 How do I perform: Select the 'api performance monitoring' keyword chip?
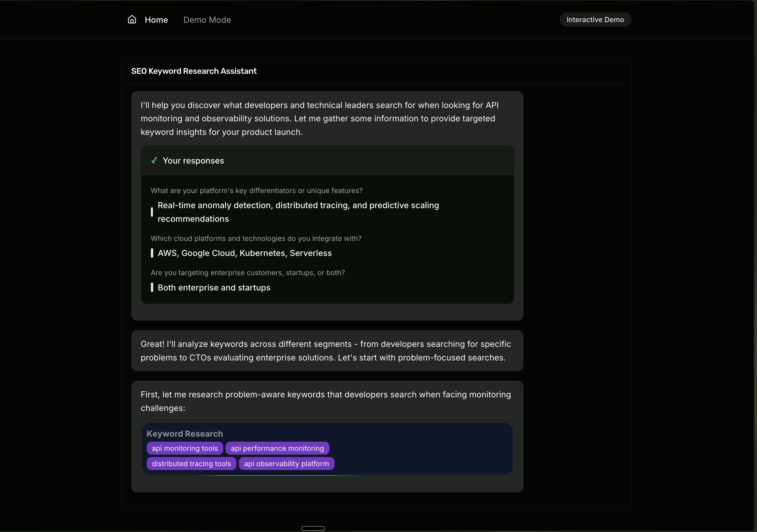[x=277, y=448]
